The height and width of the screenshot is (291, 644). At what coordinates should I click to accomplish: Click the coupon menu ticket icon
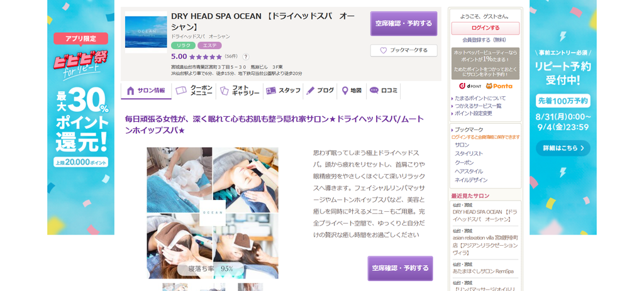181,91
